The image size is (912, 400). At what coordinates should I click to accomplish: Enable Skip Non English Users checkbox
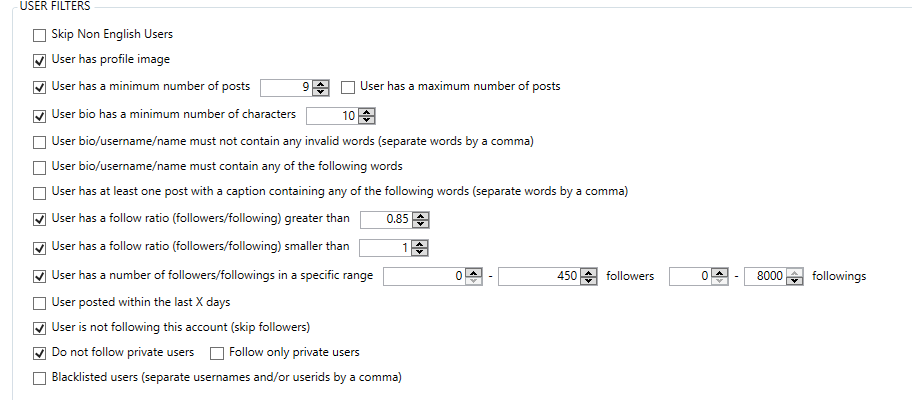[40, 35]
